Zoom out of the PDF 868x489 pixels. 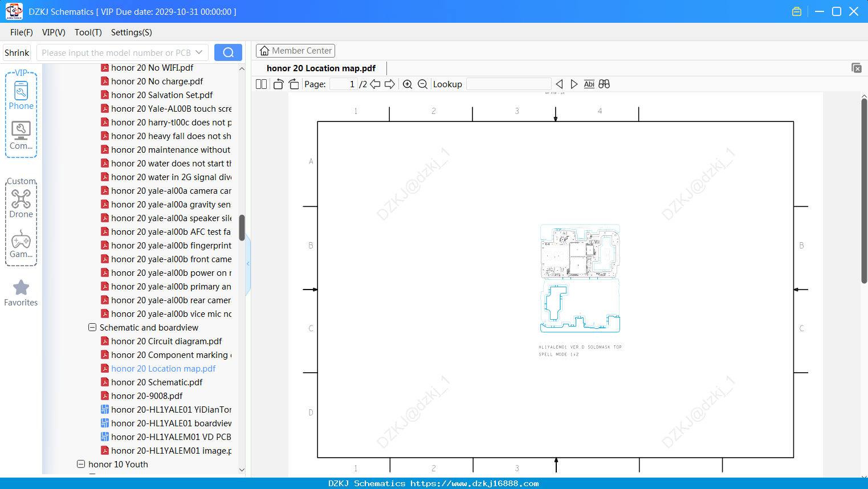[422, 84]
